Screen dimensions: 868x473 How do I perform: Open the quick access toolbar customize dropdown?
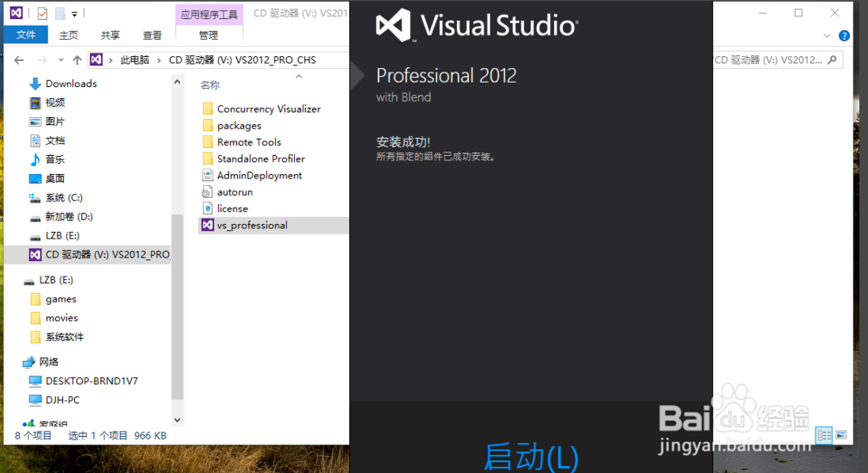(74, 13)
